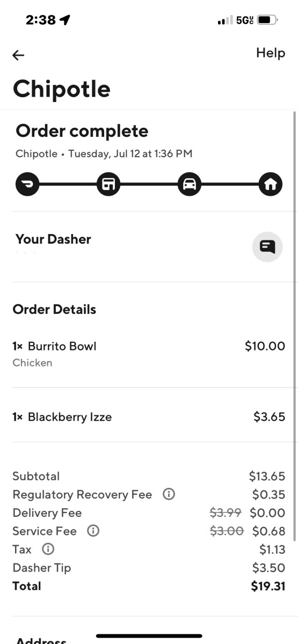This screenshot has width=298, height=644.
Task: Tap the iOS home indicator bar
Action: coord(149,636)
